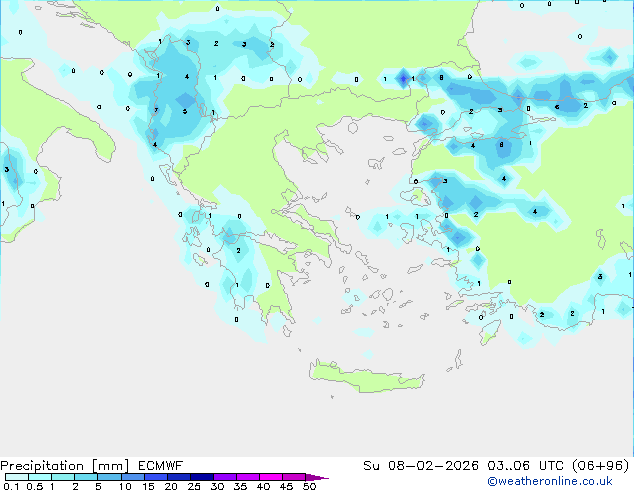
Task: Click the 20–25 mm dark blue swatch
Action: 179,477
